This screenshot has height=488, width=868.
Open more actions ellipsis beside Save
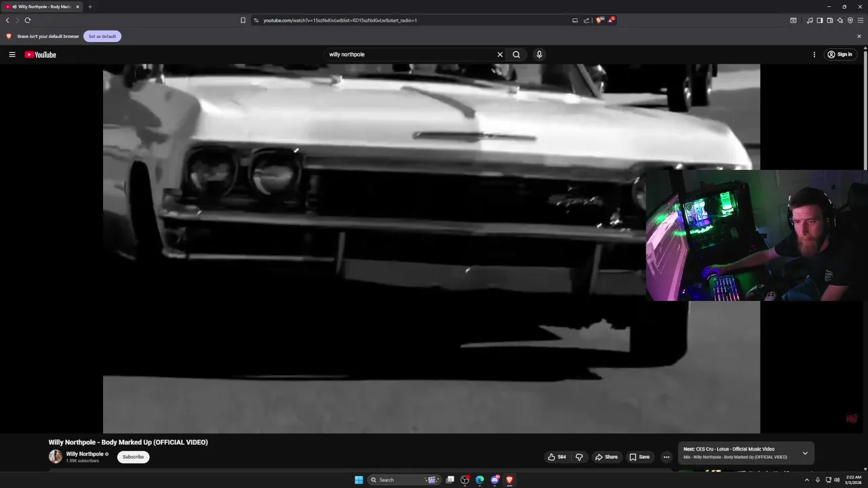pyautogui.click(x=666, y=457)
